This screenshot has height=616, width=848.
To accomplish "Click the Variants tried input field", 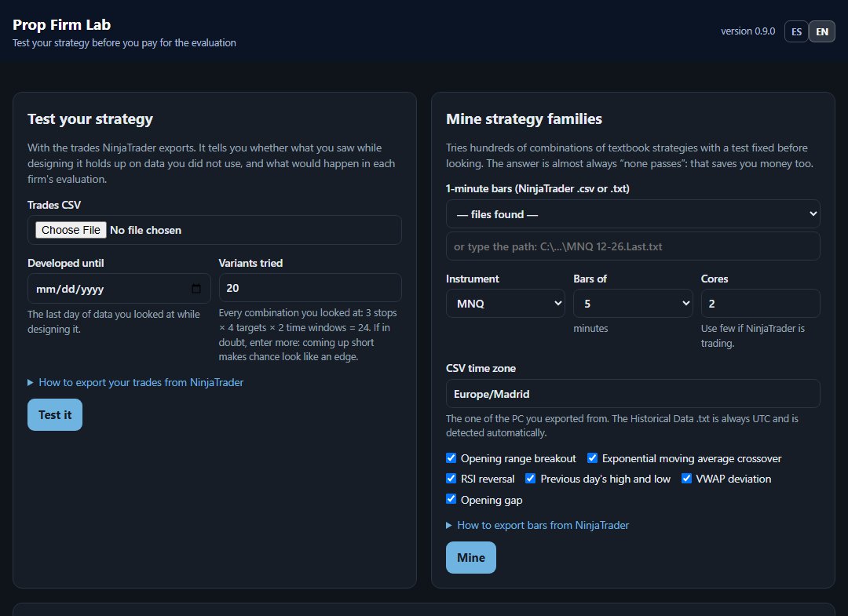I will [x=310, y=288].
